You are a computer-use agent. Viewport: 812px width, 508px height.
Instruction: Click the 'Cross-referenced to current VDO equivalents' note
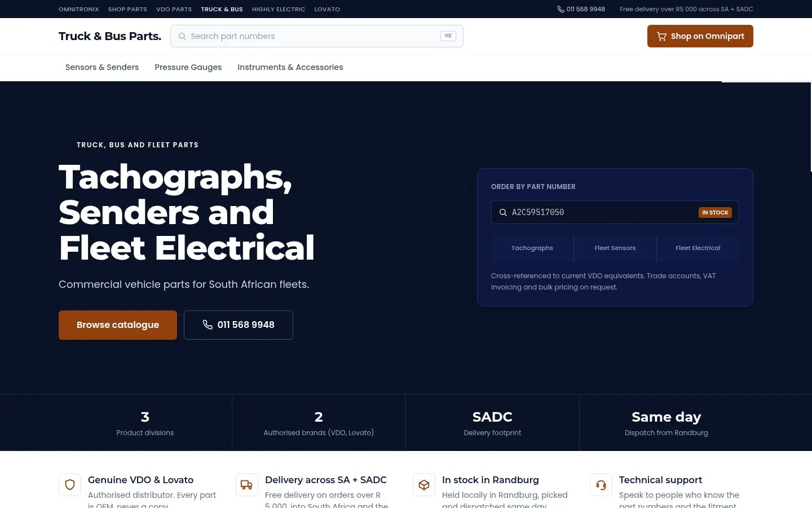[x=603, y=282]
